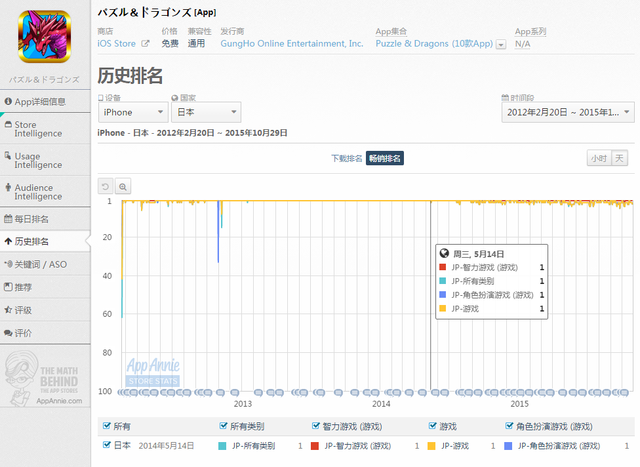Follow the iOS Store link

(x=116, y=44)
